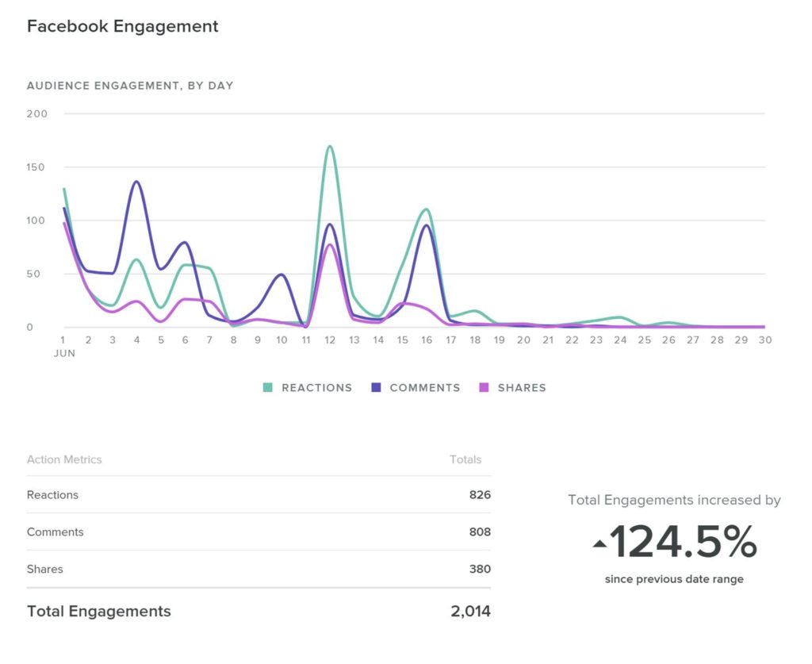
Task: Click day 4 on the x-axis
Action: 136,340
